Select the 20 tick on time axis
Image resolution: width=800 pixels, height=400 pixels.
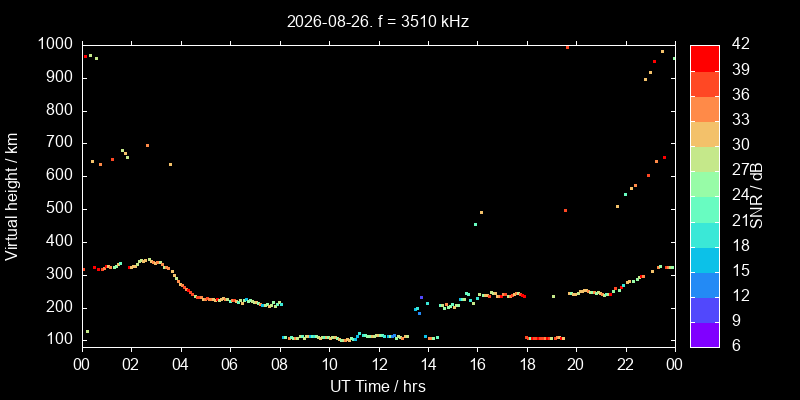577,364
